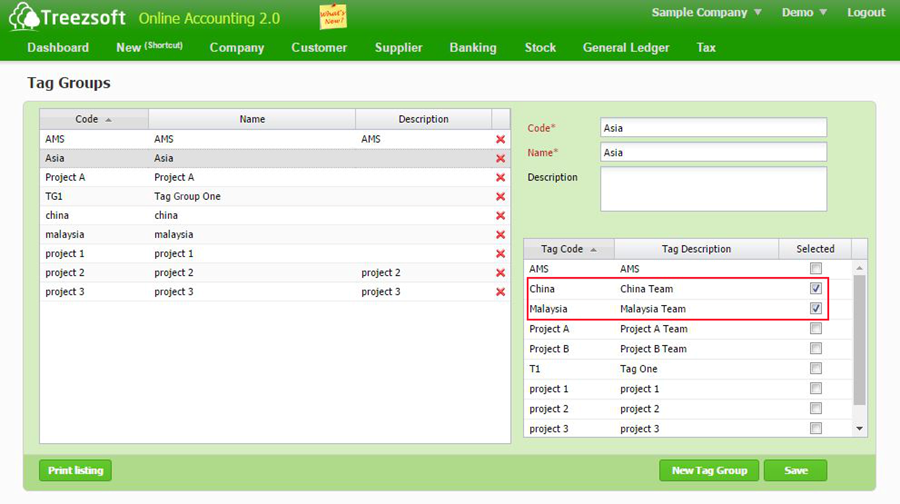Select the AMS tag group row
Screen dimensions: 900x504
(274, 139)
